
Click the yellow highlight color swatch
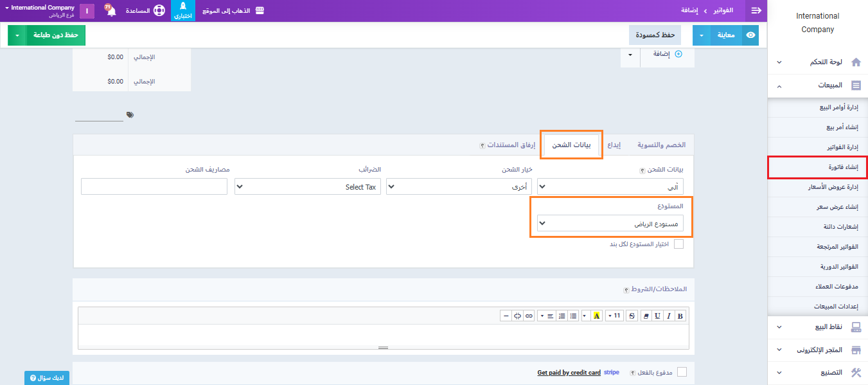[596, 316]
